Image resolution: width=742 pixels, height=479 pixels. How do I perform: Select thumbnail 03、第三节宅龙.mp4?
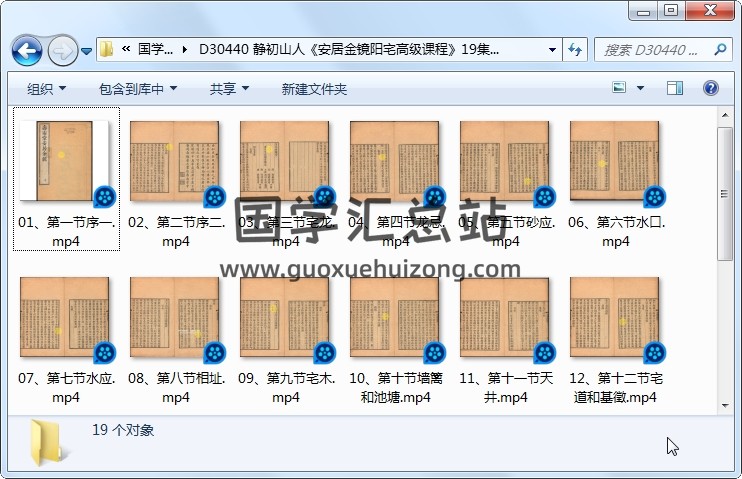tap(284, 161)
